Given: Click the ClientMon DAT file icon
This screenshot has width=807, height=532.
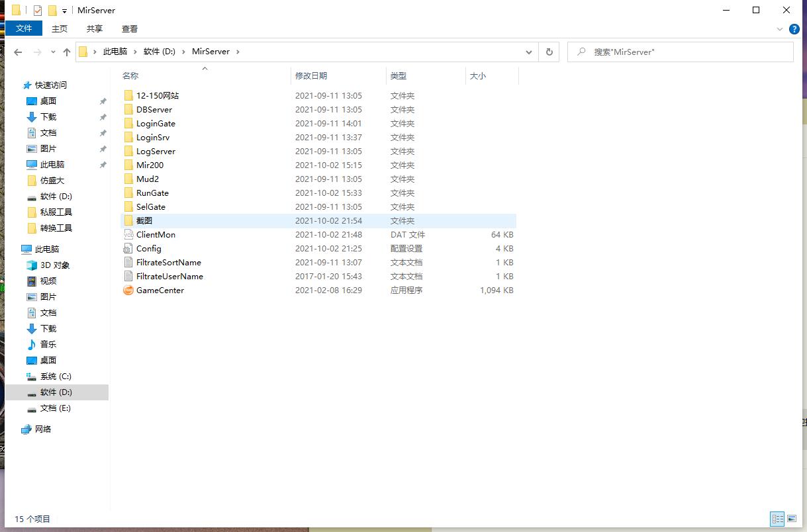Looking at the screenshot, I should point(128,235).
